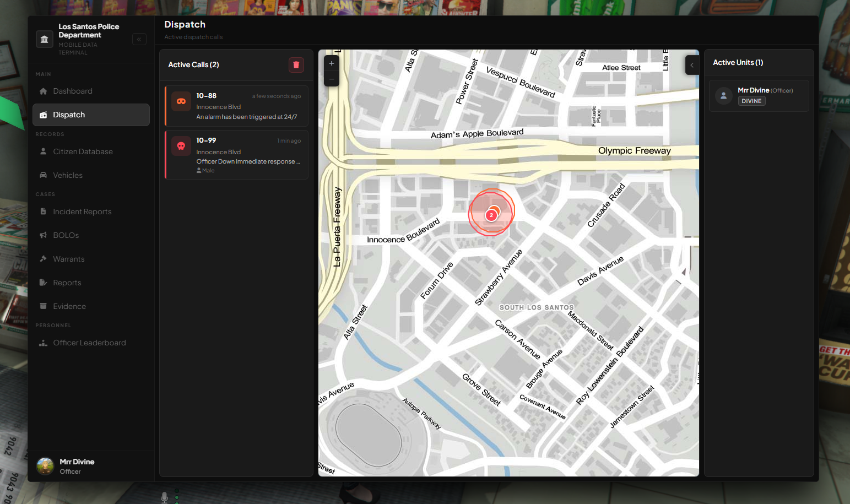Click the Olympic Freeway map label

(635, 150)
